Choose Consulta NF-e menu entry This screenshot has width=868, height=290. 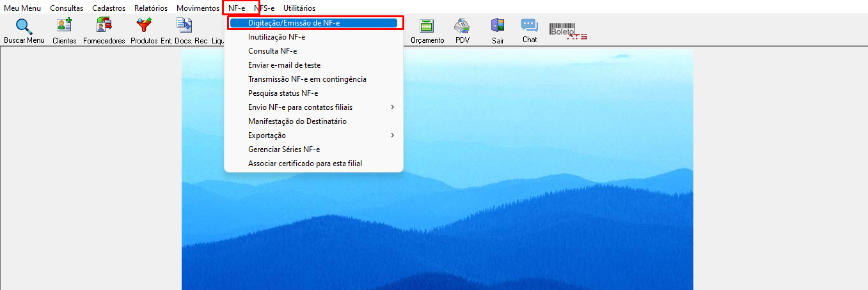313,51
